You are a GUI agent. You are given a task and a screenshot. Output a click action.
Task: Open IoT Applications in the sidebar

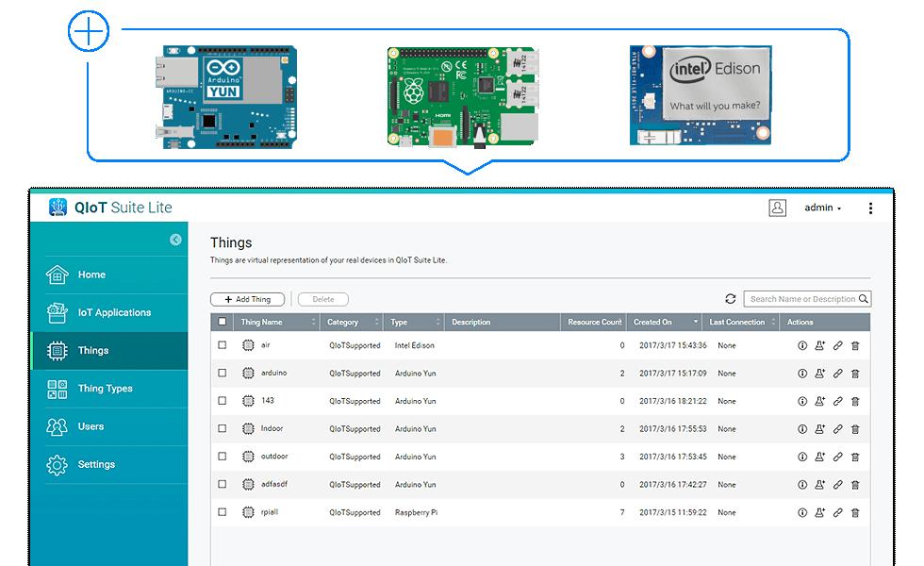pos(110,312)
